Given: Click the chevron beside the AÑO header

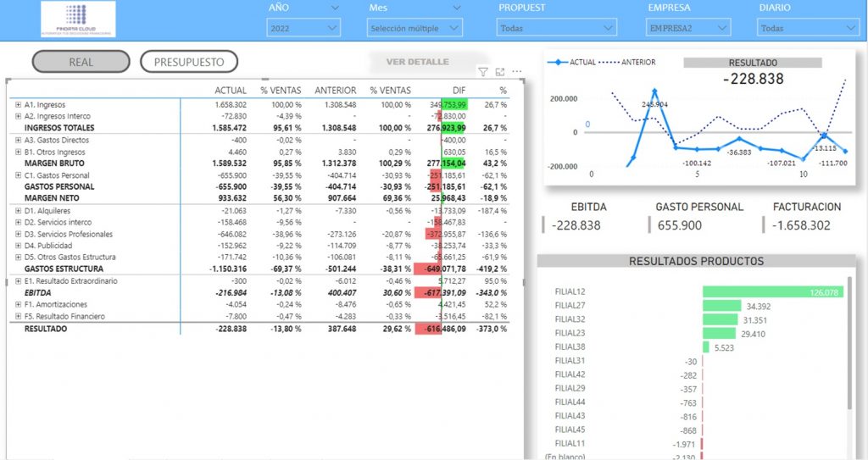Looking at the screenshot, I should tap(335, 8).
